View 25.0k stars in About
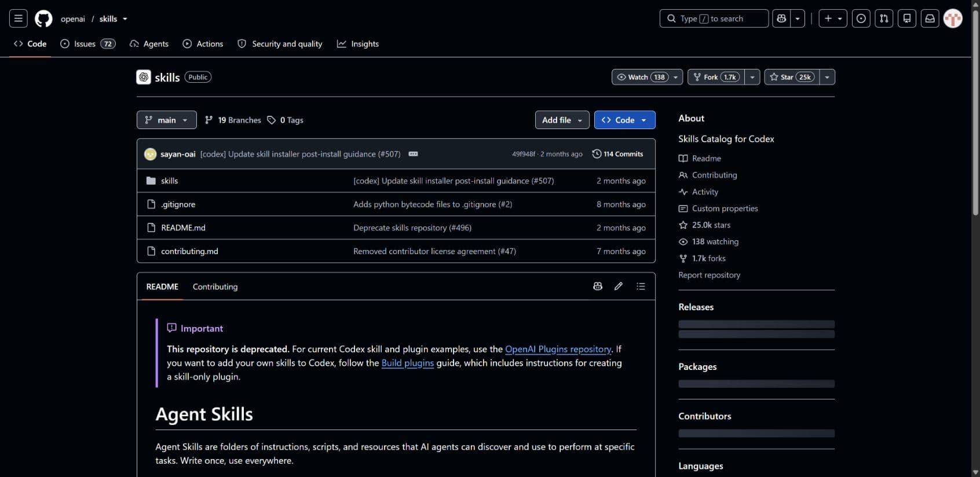The height and width of the screenshot is (477, 980). pyautogui.click(x=704, y=225)
